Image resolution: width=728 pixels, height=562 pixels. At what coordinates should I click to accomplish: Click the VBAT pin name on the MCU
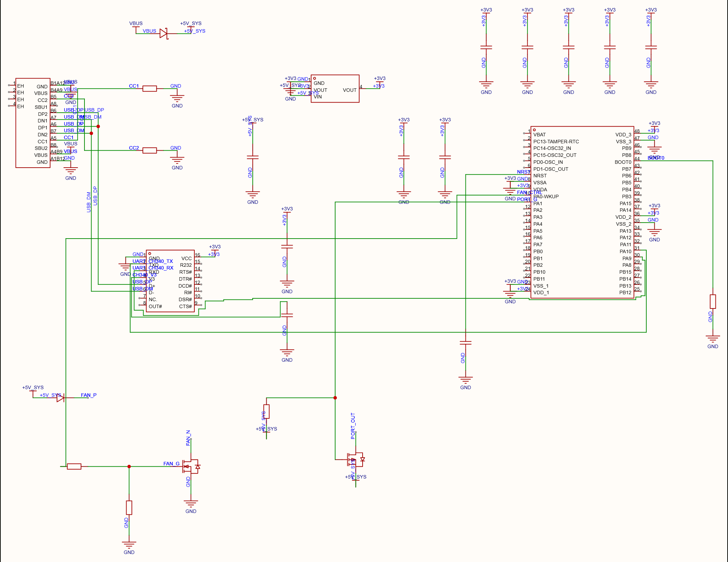[539, 135]
